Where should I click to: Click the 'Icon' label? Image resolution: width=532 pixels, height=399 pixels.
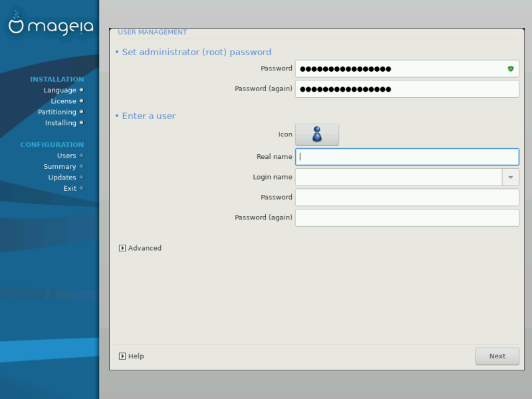[x=285, y=134]
